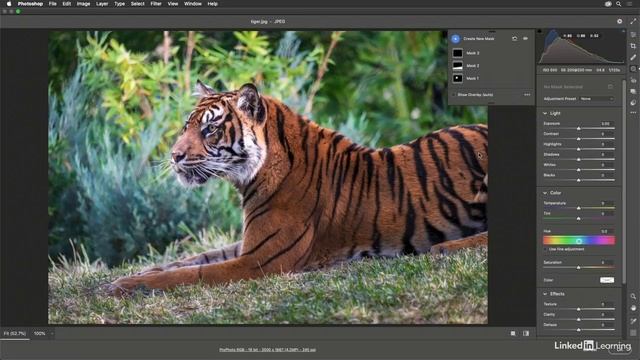Click the Fit zoom level button

pos(15,333)
